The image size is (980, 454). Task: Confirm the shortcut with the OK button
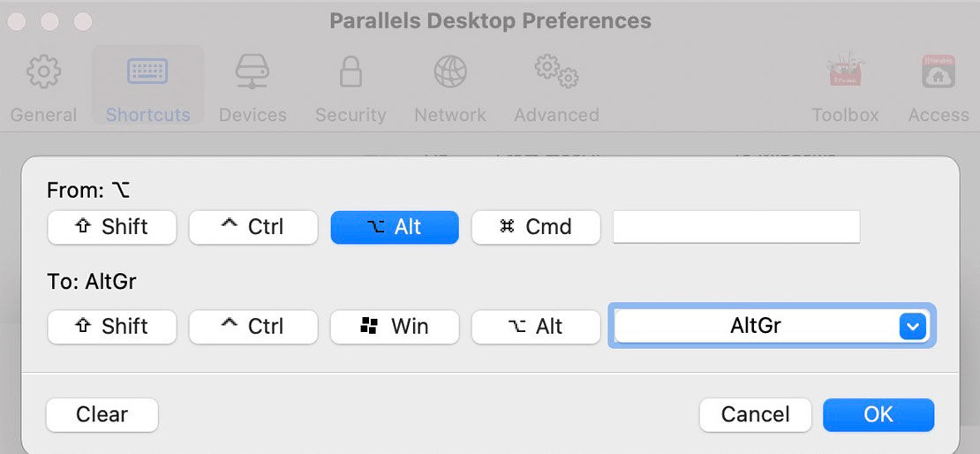[878, 414]
